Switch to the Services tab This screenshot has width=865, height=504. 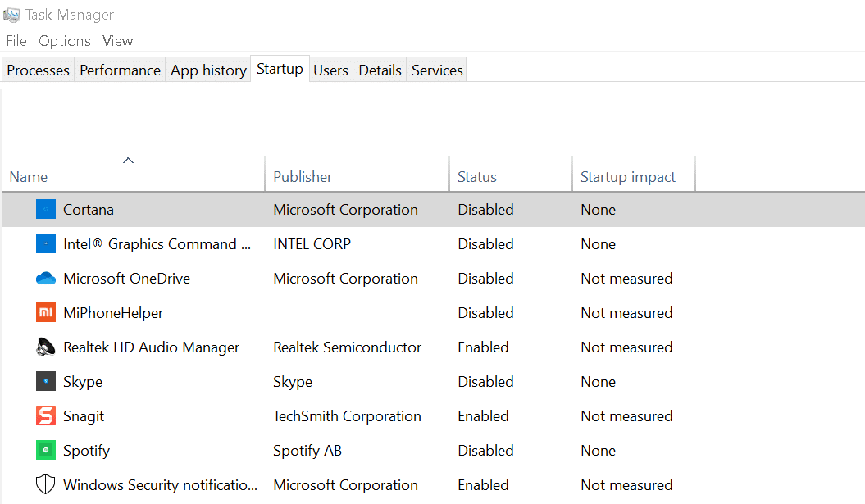437,70
